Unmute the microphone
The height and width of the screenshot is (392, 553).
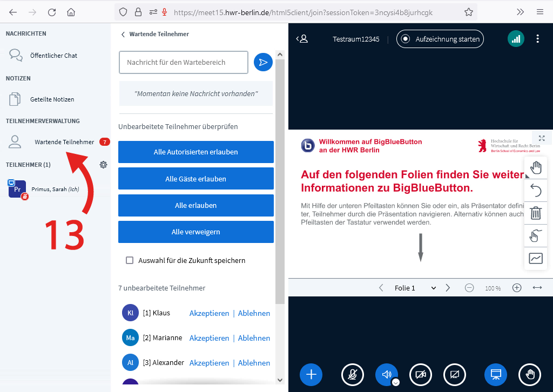pyautogui.click(x=353, y=374)
